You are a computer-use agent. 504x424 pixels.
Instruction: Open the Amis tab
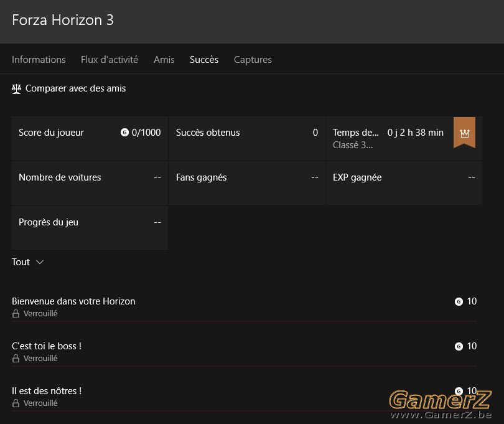164,60
